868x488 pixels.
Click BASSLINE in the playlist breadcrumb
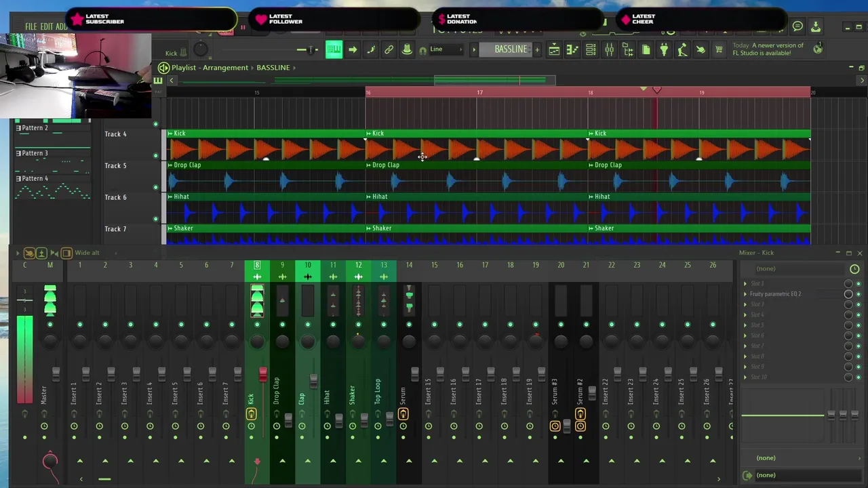(x=273, y=68)
